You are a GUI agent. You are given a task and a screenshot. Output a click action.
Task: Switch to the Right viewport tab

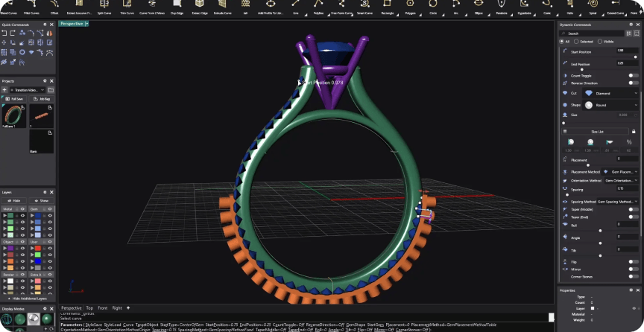pyautogui.click(x=117, y=307)
